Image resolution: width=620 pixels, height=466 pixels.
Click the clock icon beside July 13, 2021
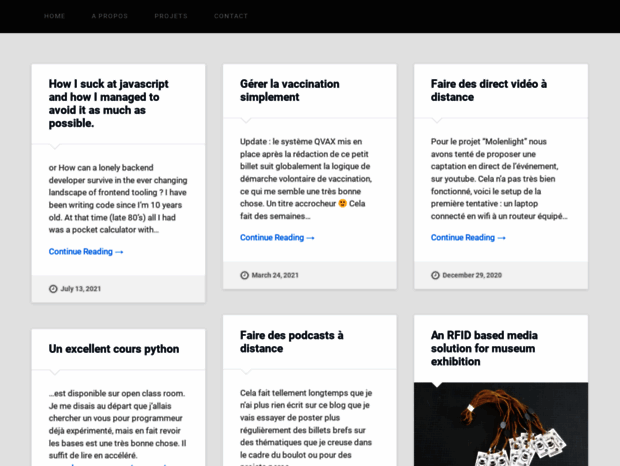53,289
